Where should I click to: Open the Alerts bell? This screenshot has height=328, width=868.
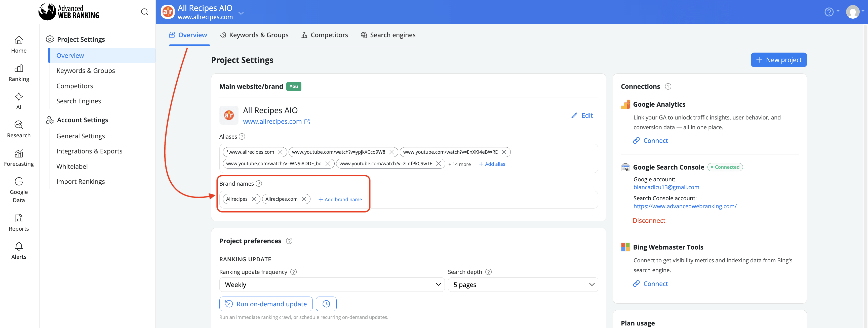pos(19,251)
